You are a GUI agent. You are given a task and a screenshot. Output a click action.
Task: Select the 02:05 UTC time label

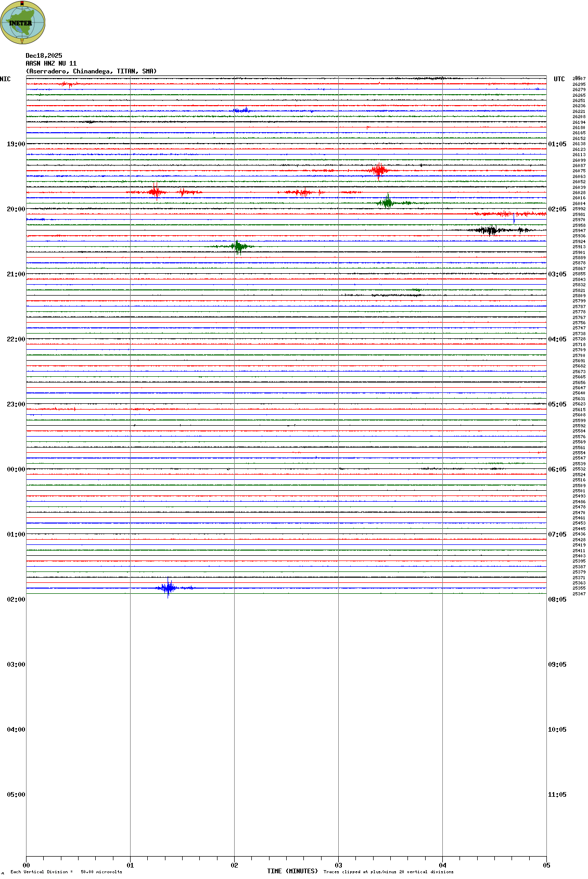click(557, 209)
